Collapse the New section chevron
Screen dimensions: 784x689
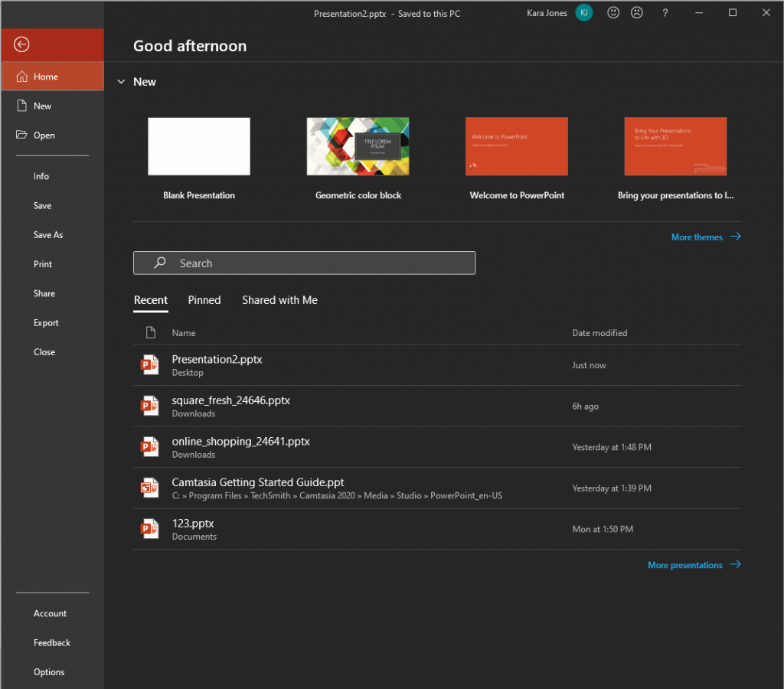121,81
